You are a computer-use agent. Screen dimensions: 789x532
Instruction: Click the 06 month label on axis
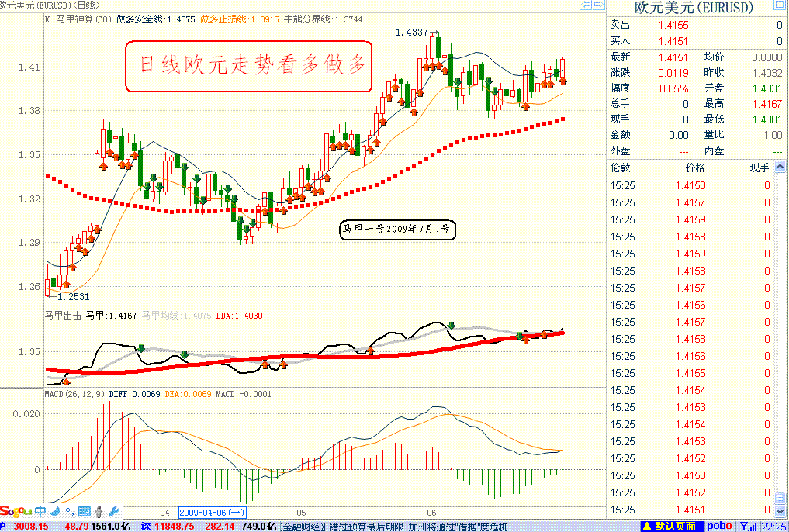pos(431,513)
